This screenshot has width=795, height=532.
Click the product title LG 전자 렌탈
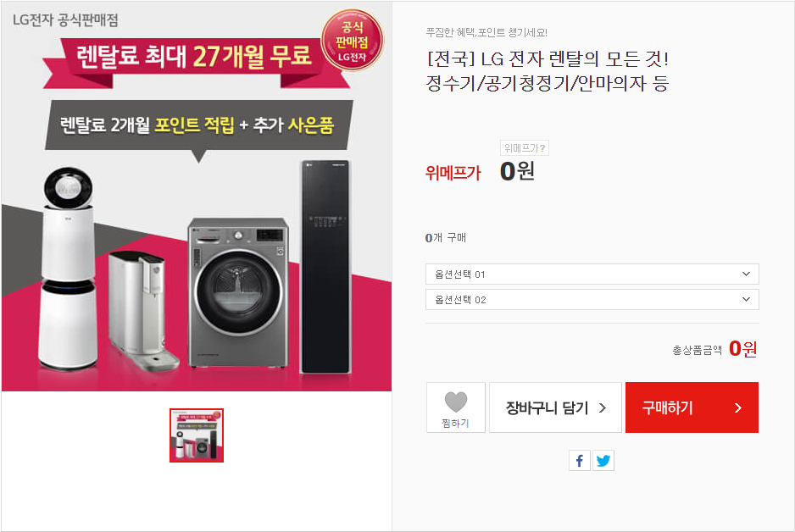548,71
